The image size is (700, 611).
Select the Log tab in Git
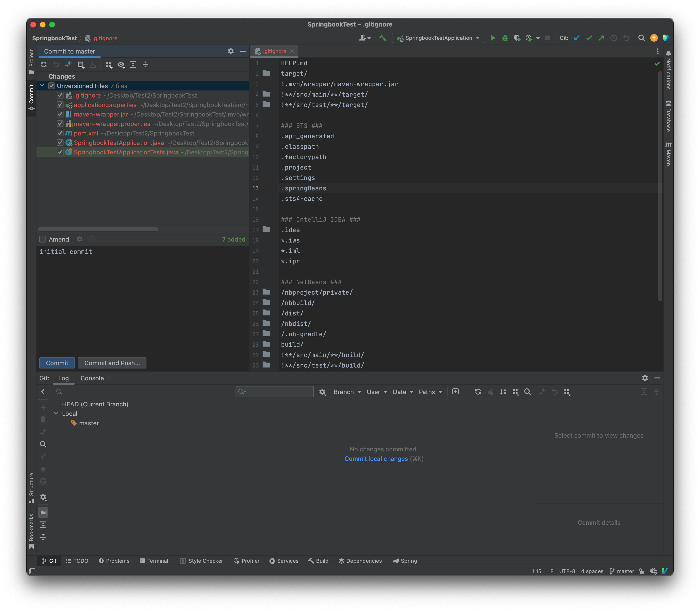pyautogui.click(x=64, y=378)
